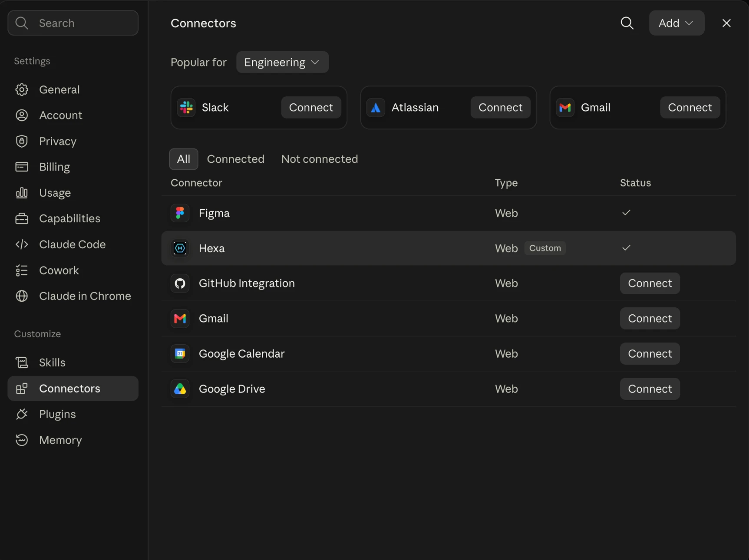Click the Figma connected checkmark
749x560 pixels.
(x=626, y=213)
